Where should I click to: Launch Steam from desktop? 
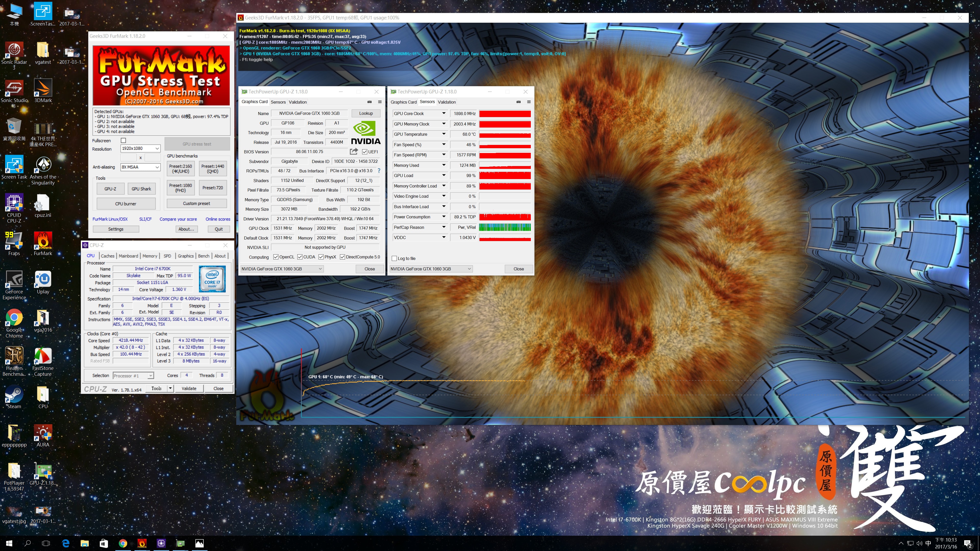[14, 397]
